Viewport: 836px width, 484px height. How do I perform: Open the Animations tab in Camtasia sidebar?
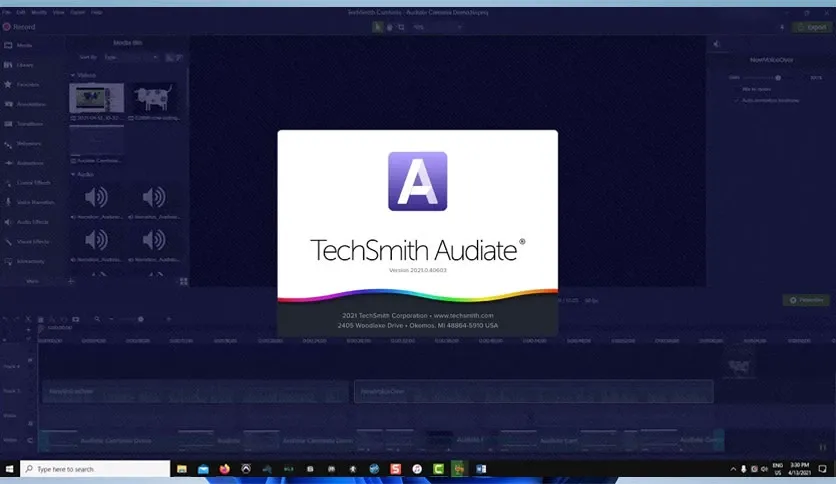(24, 163)
